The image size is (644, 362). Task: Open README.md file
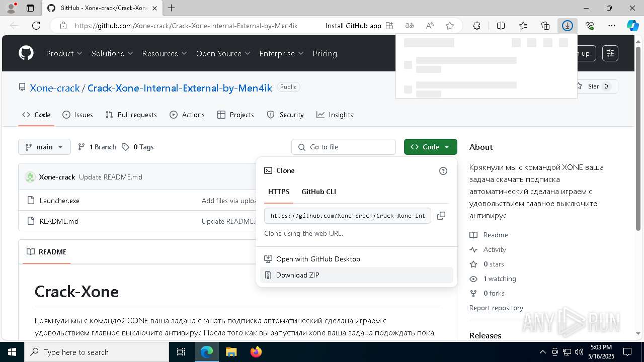coord(59,221)
